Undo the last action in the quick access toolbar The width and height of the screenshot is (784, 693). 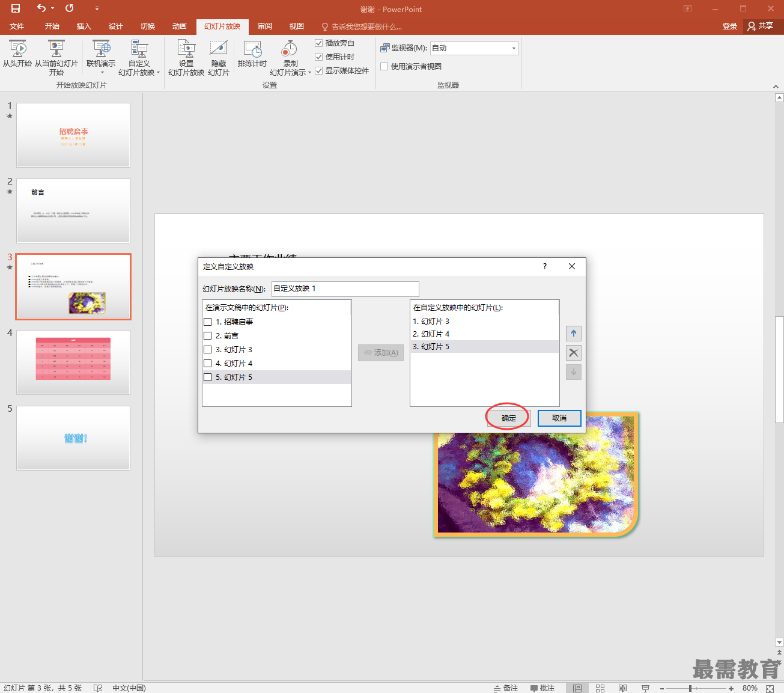pos(41,8)
